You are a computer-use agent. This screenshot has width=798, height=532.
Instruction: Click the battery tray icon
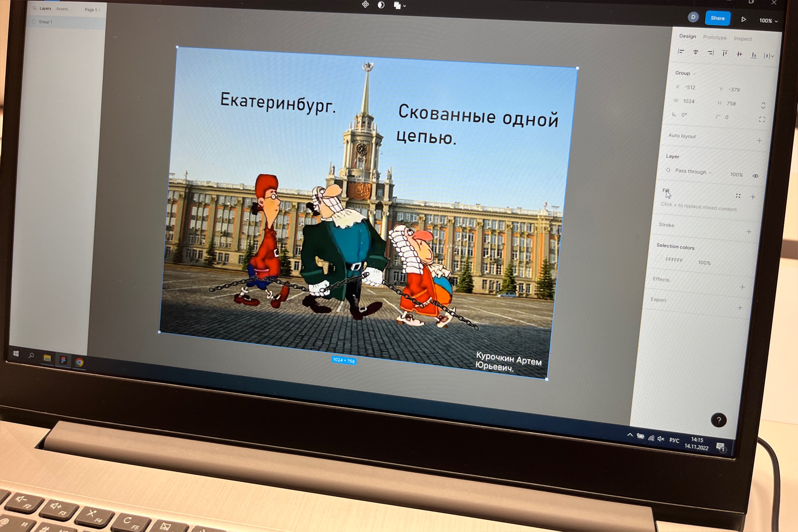[x=640, y=436]
